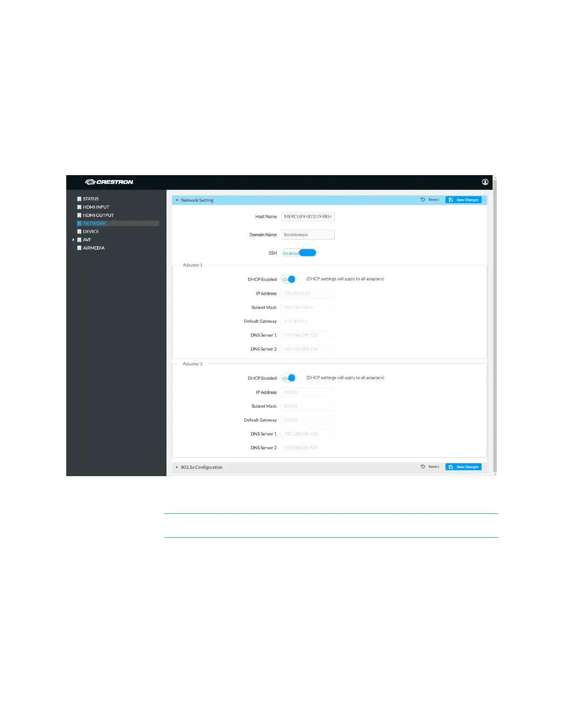Click the Adapter 2 section label
Viewport: 563px width, 728px height.
pyautogui.click(x=192, y=364)
